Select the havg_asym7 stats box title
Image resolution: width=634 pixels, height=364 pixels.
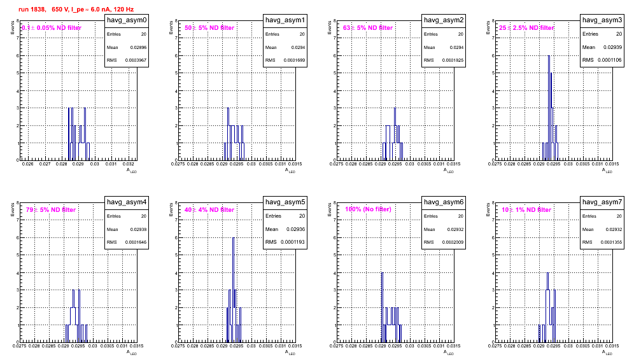pos(602,202)
